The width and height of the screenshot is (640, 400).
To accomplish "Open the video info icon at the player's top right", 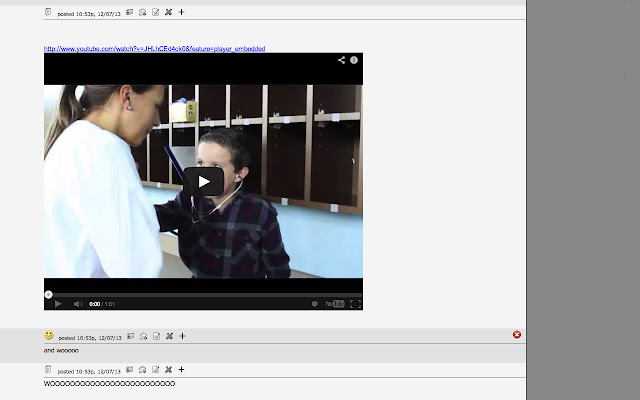I will pyautogui.click(x=354, y=60).
